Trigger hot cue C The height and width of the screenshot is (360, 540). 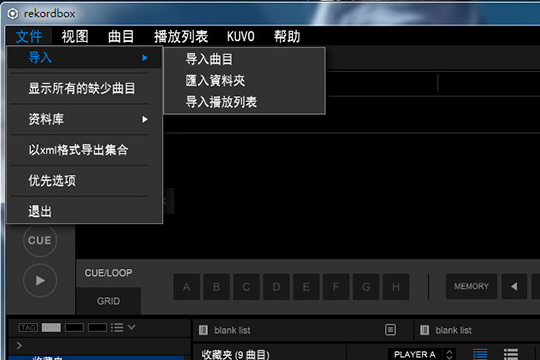(x=247, y=287)
